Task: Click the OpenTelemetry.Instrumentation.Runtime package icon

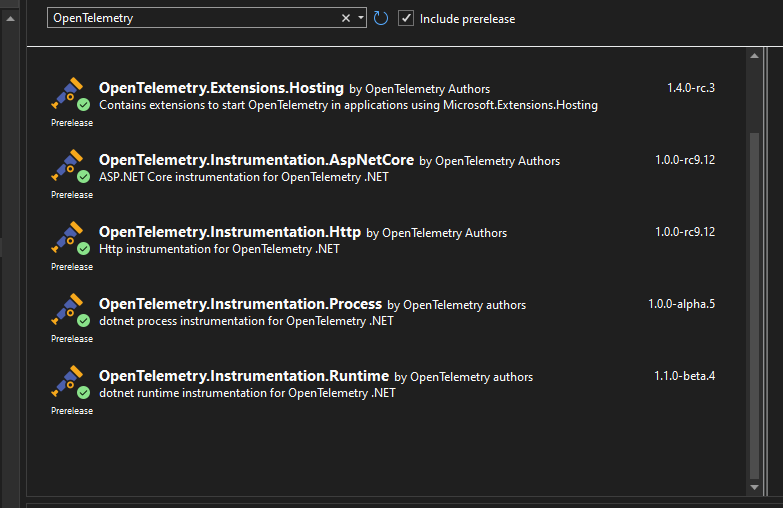Action: tap(71, 382)
